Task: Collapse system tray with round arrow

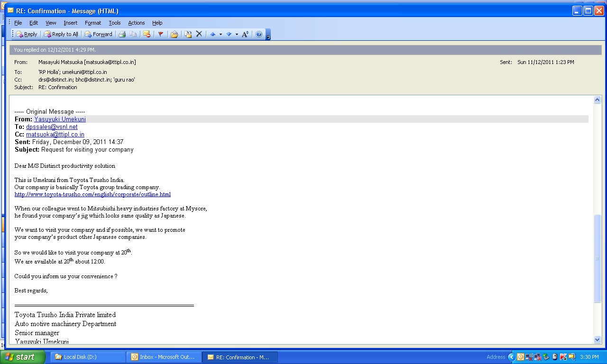Action: [x=512, y=357]
